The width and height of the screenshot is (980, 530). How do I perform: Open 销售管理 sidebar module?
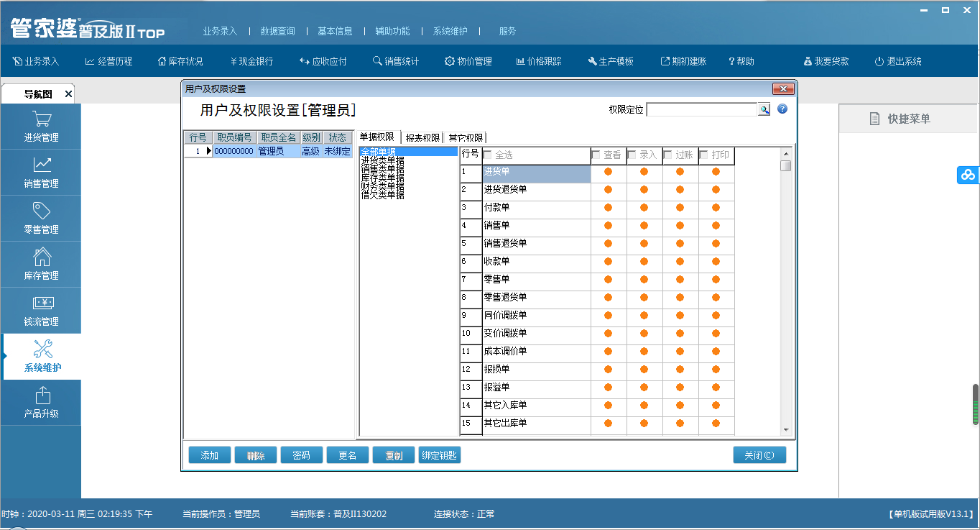coord(41,173)
